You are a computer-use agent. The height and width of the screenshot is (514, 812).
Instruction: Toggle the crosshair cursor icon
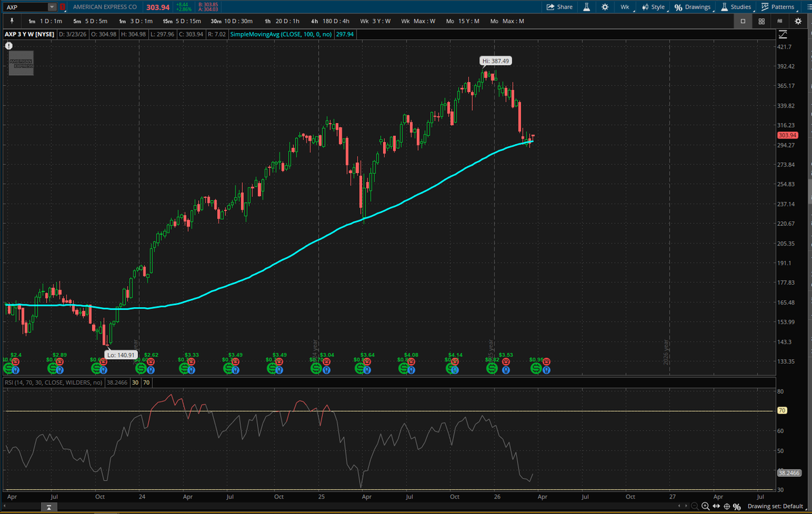coord(727,507)
